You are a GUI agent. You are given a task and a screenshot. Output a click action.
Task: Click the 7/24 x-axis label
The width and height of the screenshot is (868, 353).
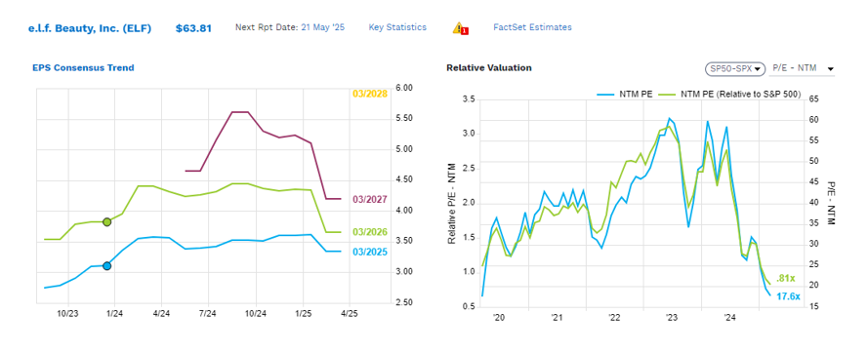pyautogui.click(x=207, y=313)
